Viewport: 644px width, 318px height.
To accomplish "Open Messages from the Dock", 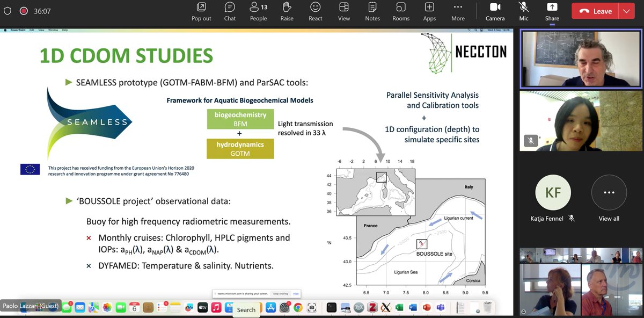I will pos(67,307).
